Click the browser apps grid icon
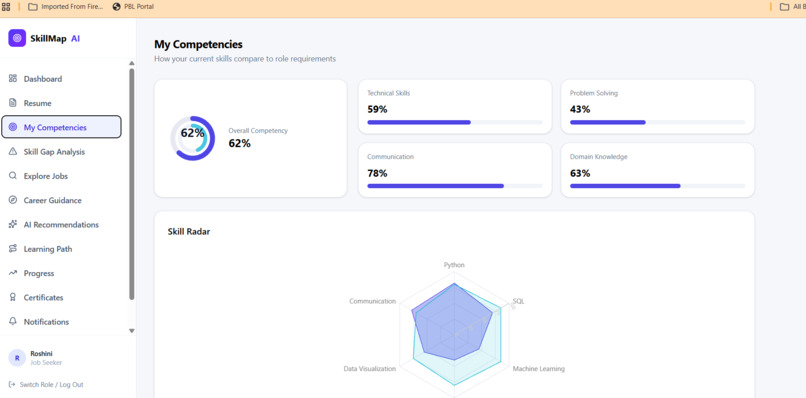The width and height of the screenshot is (806, 398). 6,7
